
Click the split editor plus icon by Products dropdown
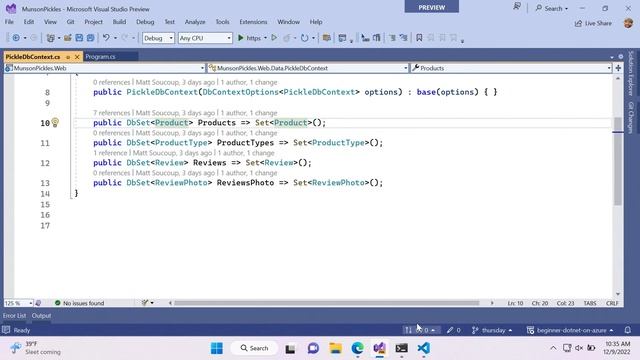coord(618,68)
